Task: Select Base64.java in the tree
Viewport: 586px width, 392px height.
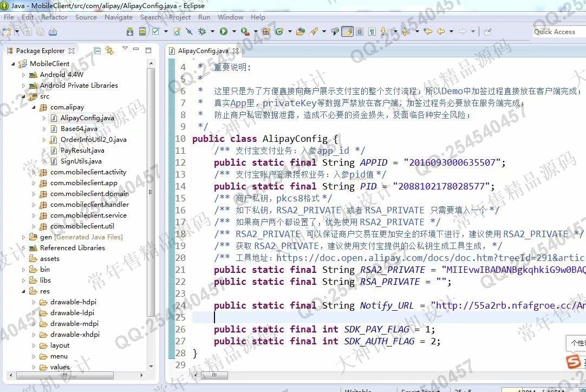Action: (79, 128)
